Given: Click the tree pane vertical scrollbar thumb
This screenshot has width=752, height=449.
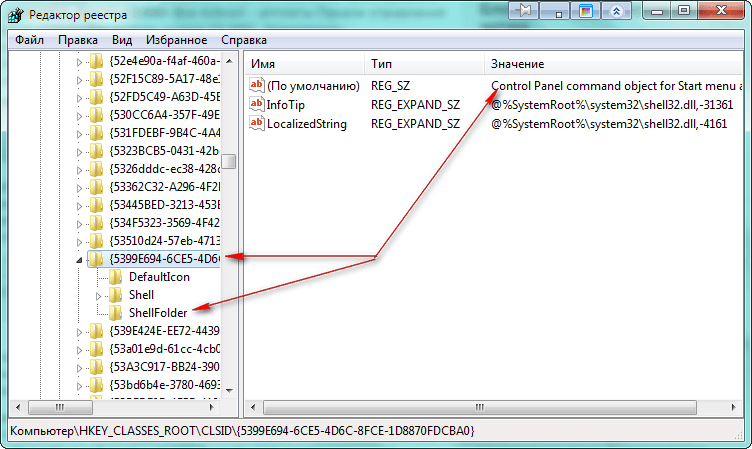Looking at the screenshot, I should pos(229,161).
